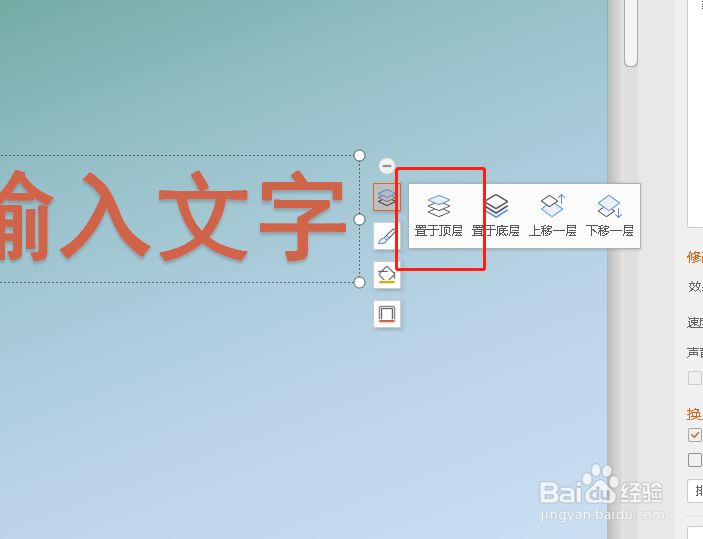Open the dropdown box at right panel bottom
This screenshot has width=703, height=539.
pyautogui.click(x=695, y=491)
